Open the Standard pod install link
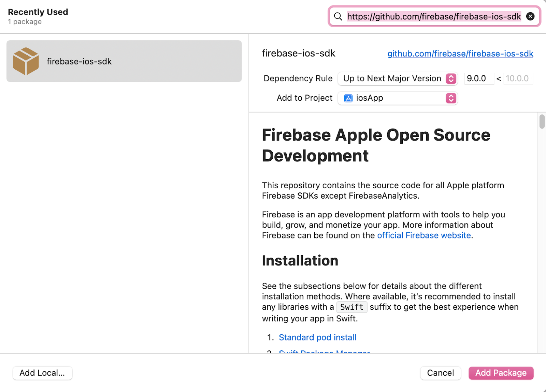The height and width of the screenshot is (392, 546). point(317,337)
